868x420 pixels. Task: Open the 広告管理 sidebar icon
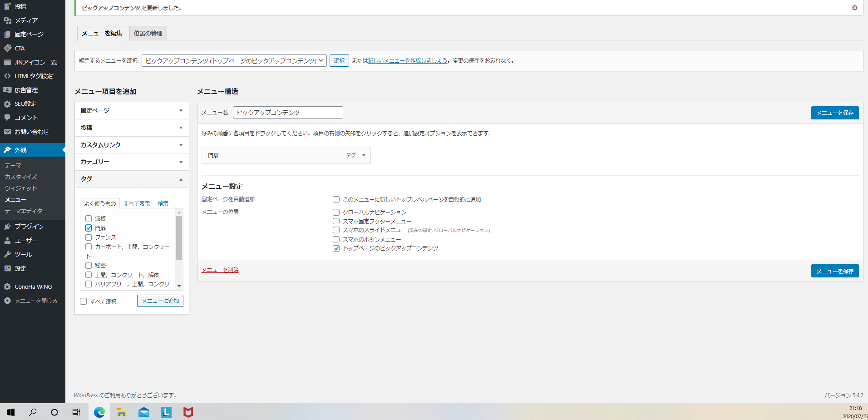click(x=7, y=90)
